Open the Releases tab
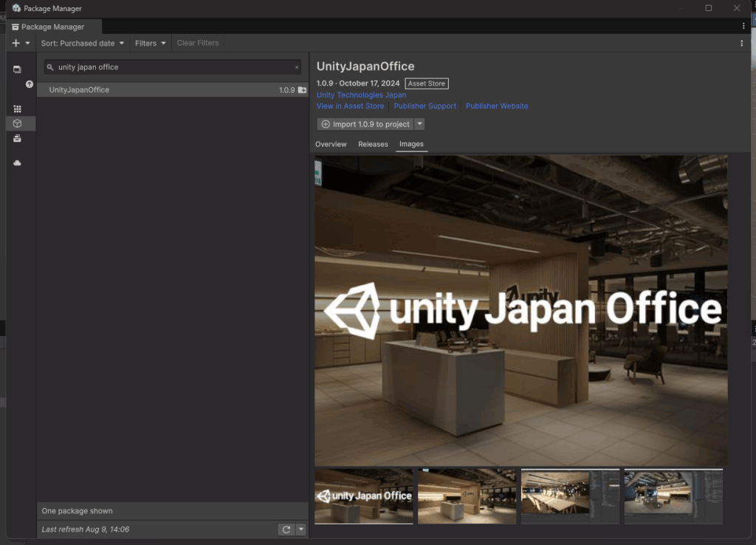This screenshot has height=545, width=756. click(373, 144)
